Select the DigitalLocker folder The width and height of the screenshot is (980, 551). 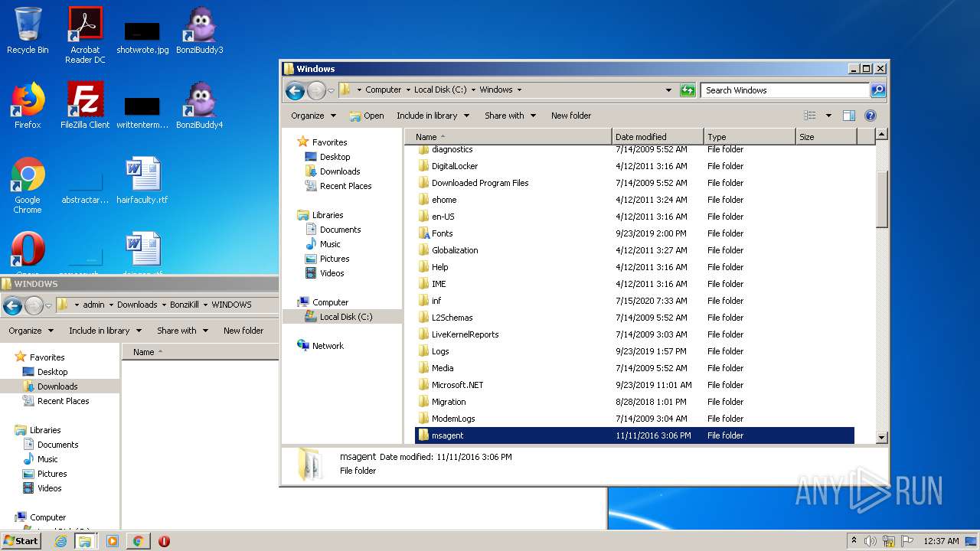[455, 166]
